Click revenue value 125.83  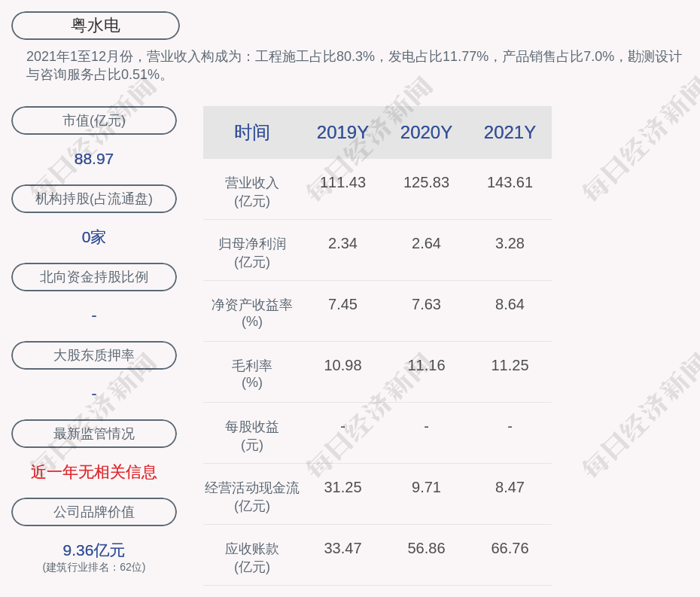(426, 182)
